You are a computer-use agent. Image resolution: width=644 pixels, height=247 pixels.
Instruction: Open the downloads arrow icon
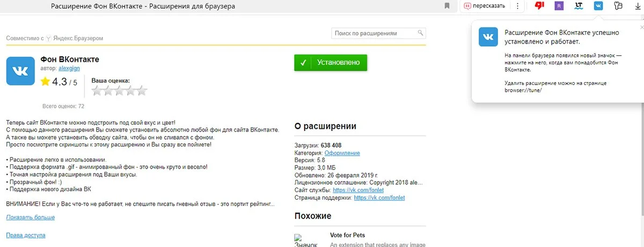click(638, 6)
